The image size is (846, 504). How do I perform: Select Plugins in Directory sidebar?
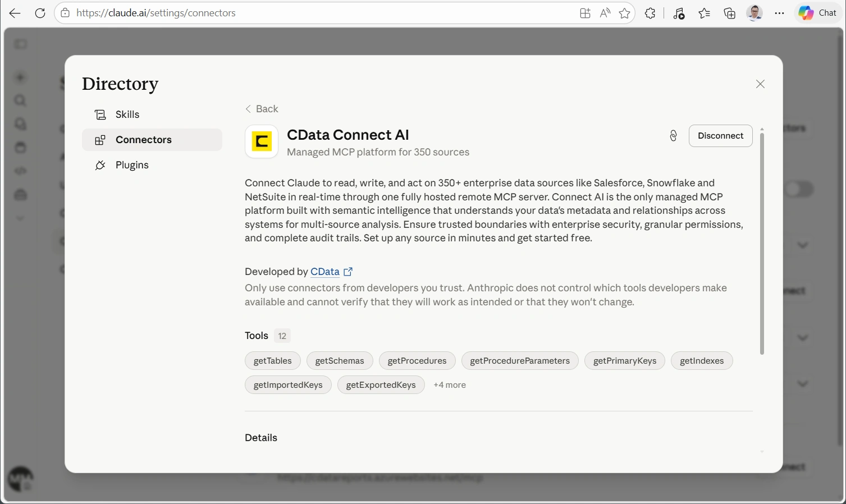(x=152, y=165)
